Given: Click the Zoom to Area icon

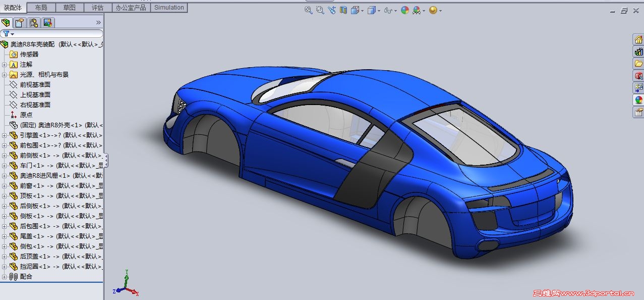Looking at the screenshot, I should coord(320,10).
